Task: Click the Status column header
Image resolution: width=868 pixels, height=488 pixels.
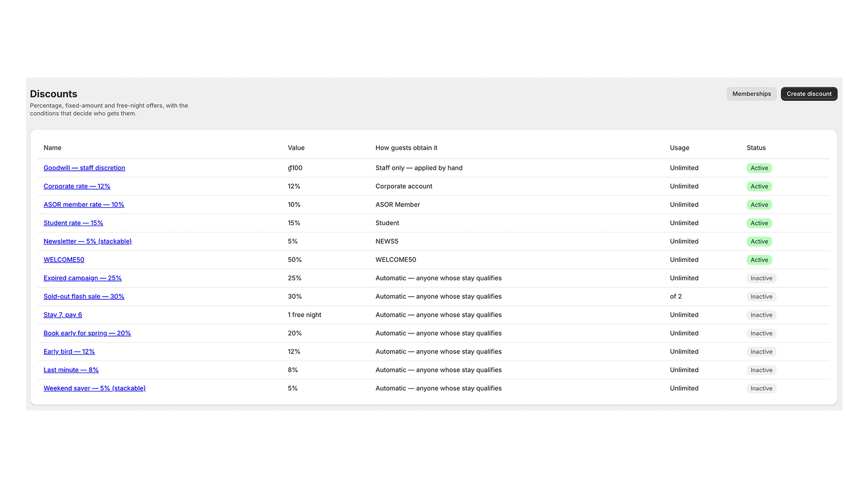Action: (x=756, y=148)
